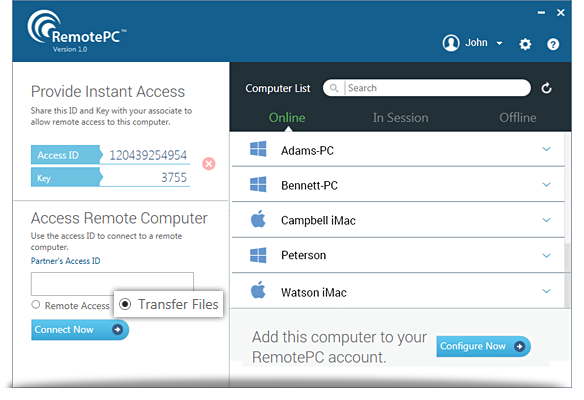Viewport: 584px width, 400px height.
Task: Click the Apple icon for Campbell iMac
Action: pyautogui.click(x=258, y=219)
